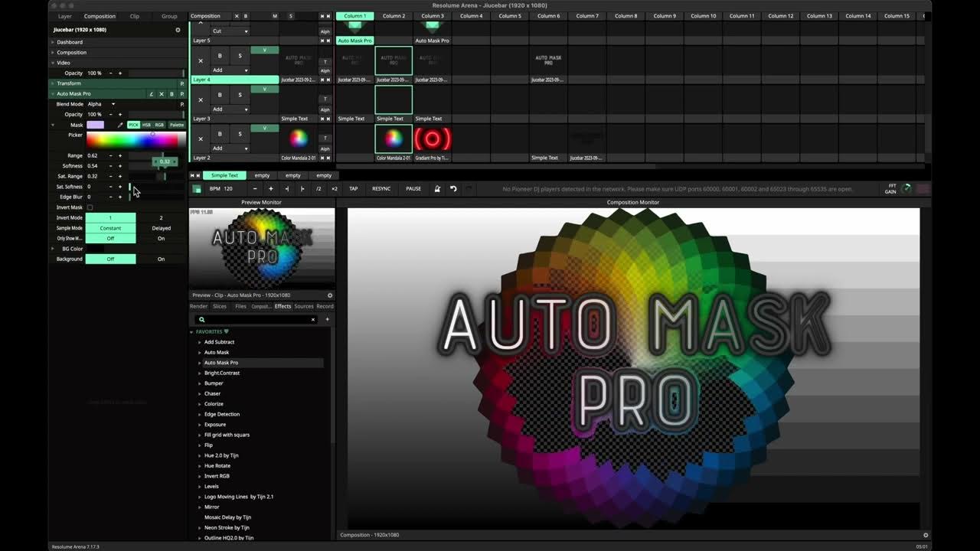
Task: Click the rainbow Picker color spectrum
Action: [x=136, y=139]
